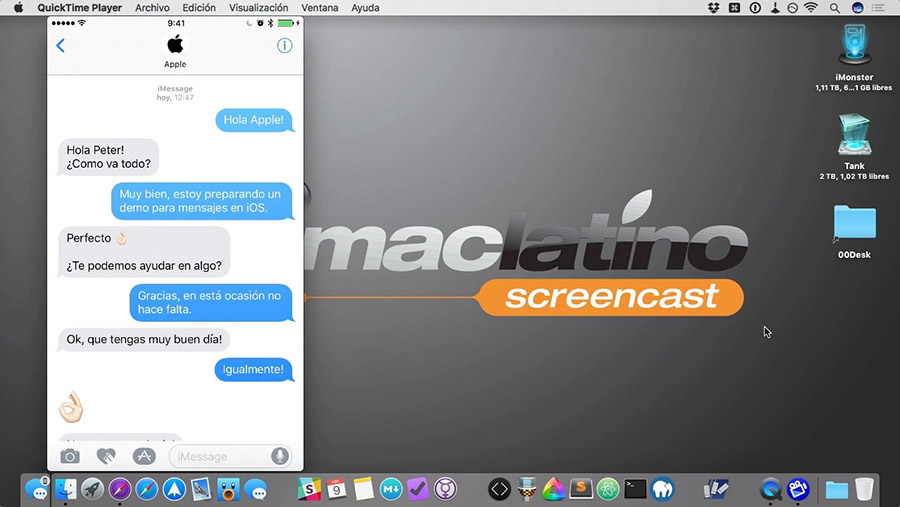Open the Visualización menu

(258, 7)
